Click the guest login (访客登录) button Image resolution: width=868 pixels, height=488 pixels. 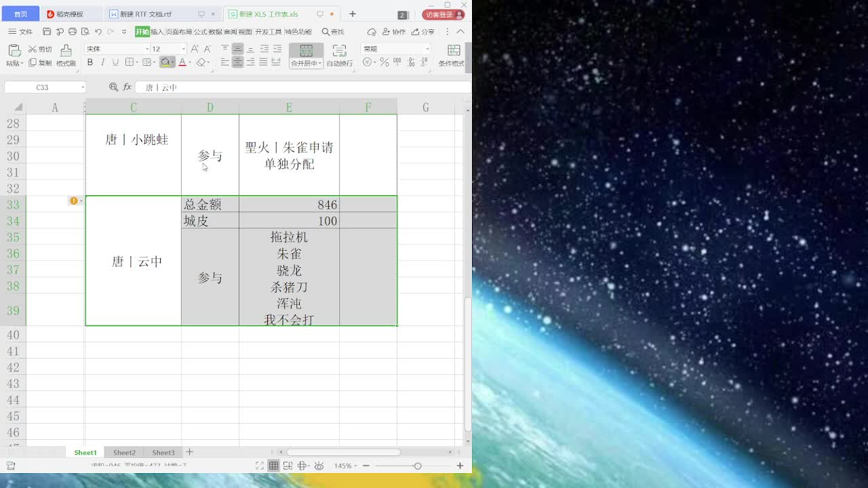click(x=444, y=14)
